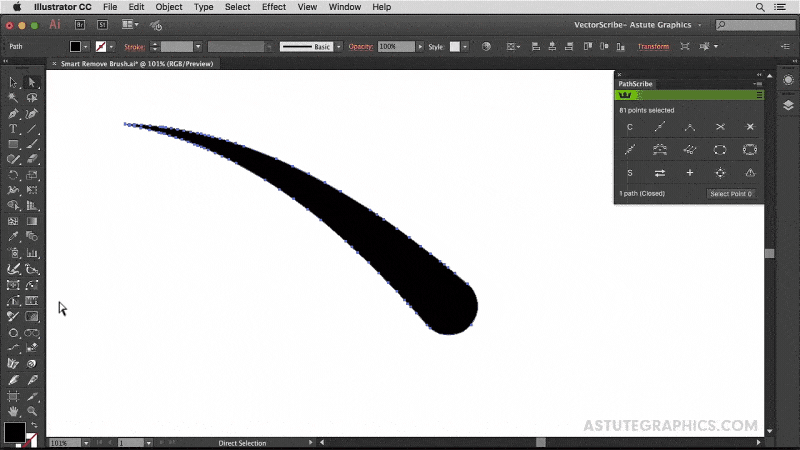Open the Layers panel icon
Image resolution: width=800 pixels, height=450 pixels.
click(x=788, y=104)
